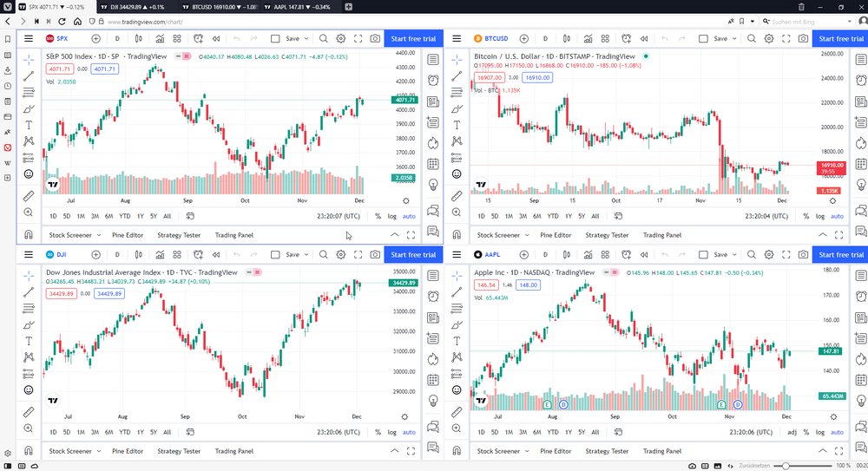Open ideas lightbulb in SPX right sidebar
This screenshot has width=868, height=471.
pyautogui.click(x=433, y=185)
